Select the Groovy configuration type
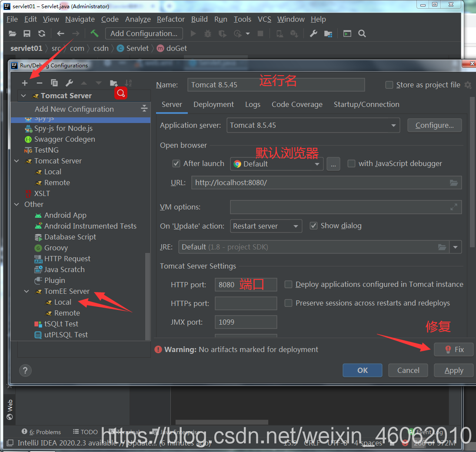 click(56, 248)
